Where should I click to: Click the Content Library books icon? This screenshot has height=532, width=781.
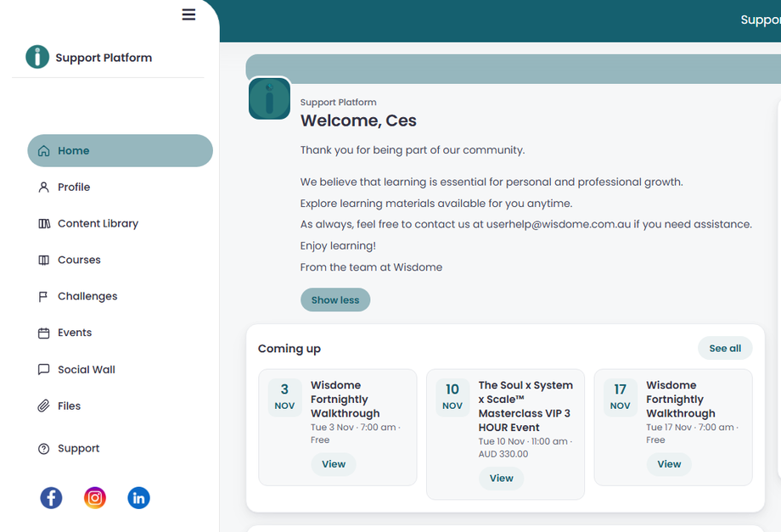[x=44, y=223]
